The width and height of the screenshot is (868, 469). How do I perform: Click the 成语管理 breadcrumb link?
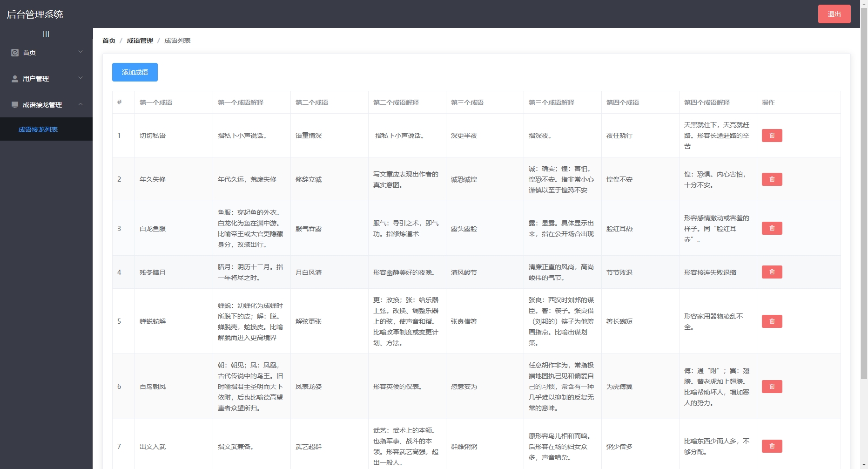coord(140,41)
